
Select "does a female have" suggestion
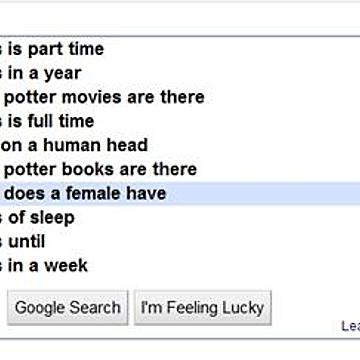point(180,194)
